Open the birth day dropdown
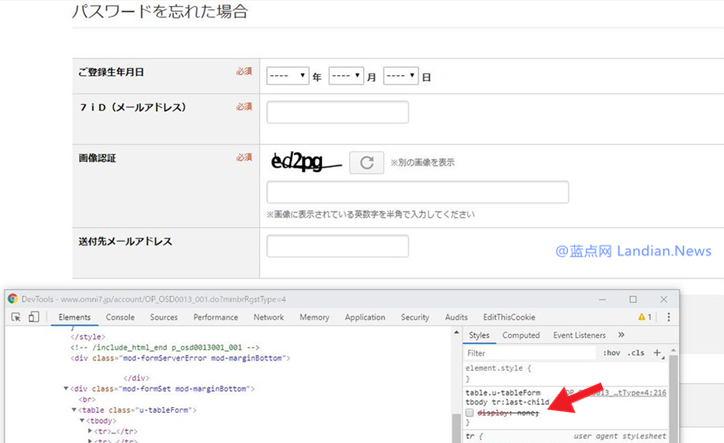 pos(400,76)
